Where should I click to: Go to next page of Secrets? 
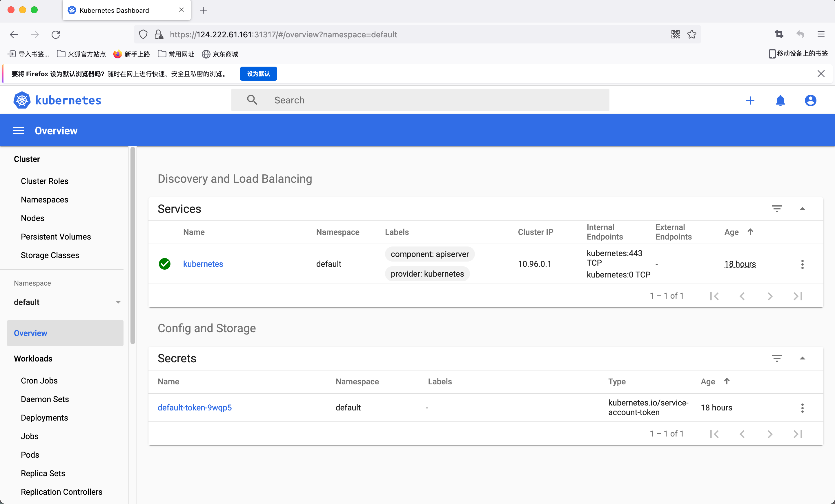coord(770,434)
